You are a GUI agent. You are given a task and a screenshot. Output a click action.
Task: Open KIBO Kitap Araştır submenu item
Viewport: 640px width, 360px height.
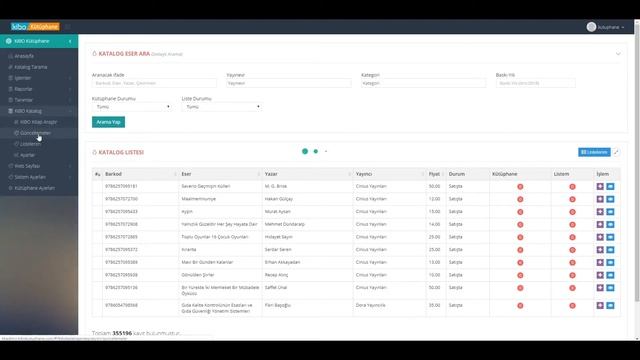coord(39,122)
